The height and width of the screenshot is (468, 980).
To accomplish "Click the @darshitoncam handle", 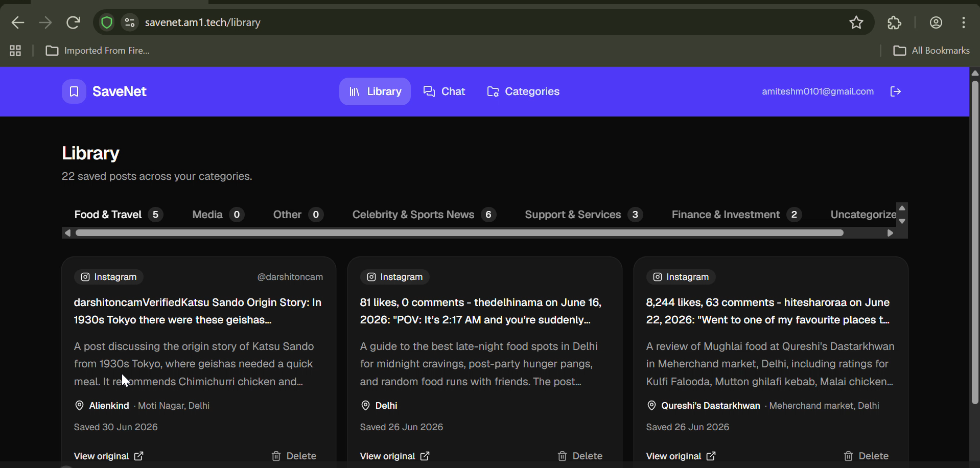I will [x=290, y=277].
